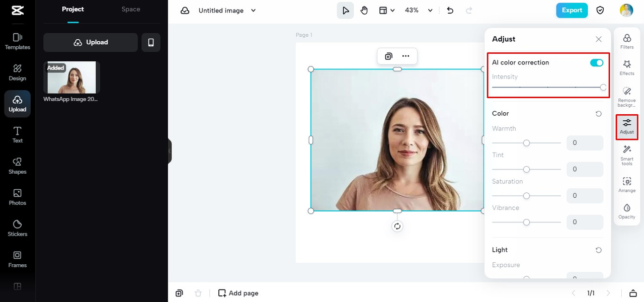
Task: Open the user profile avatar
Action: 626,10
